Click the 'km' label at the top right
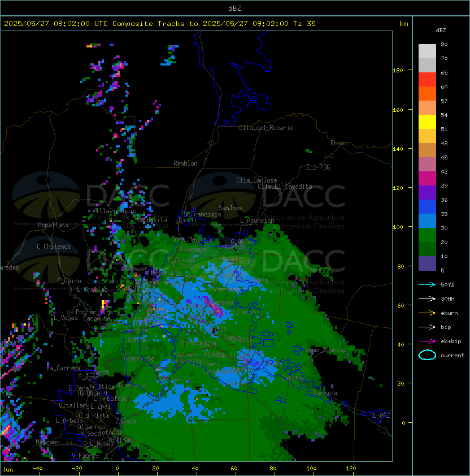The image size is (470, 476). (403, 24)
